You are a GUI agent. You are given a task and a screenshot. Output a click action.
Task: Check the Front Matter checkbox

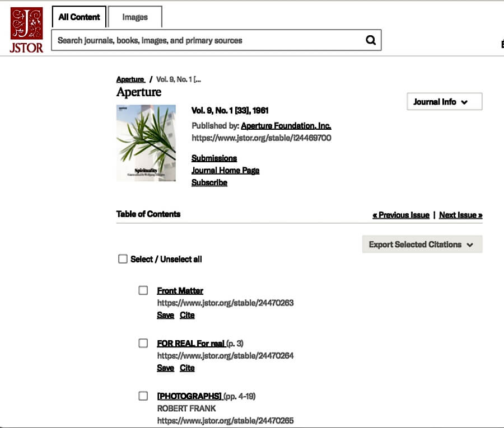pyautogui.click(x=143, y=290)
